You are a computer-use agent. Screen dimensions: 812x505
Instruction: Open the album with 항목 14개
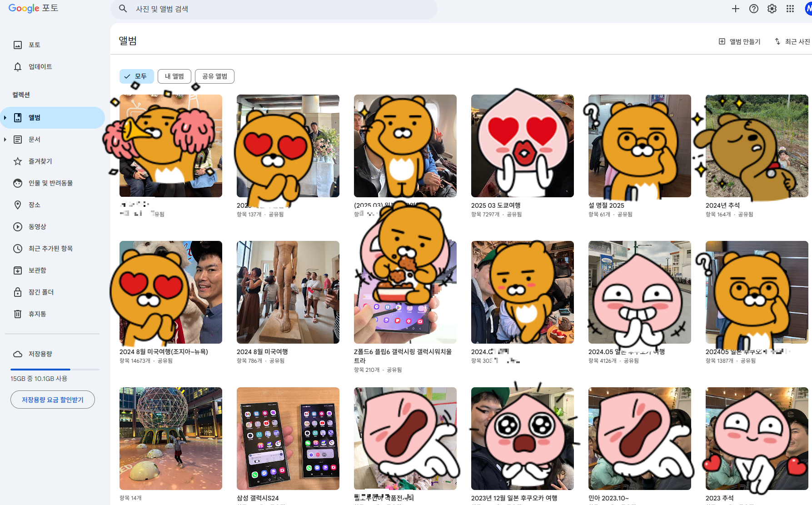(171, 439)
